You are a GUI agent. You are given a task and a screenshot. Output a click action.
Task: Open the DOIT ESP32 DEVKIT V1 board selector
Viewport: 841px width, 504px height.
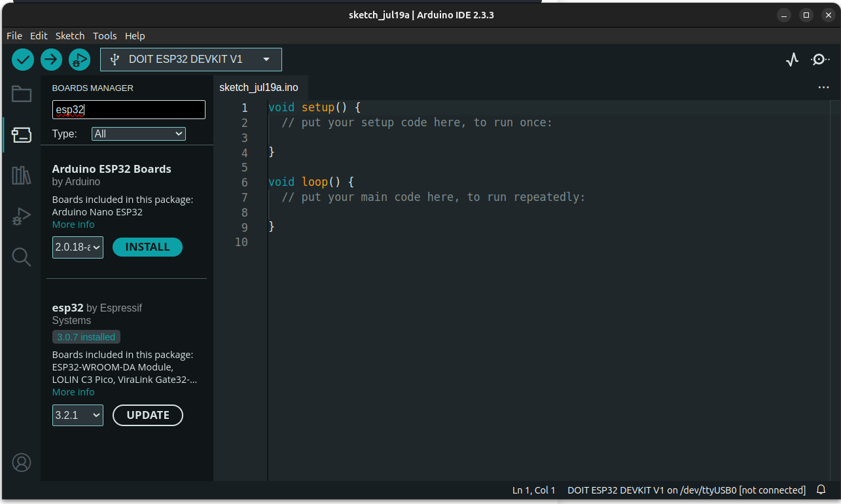(191, 60)
